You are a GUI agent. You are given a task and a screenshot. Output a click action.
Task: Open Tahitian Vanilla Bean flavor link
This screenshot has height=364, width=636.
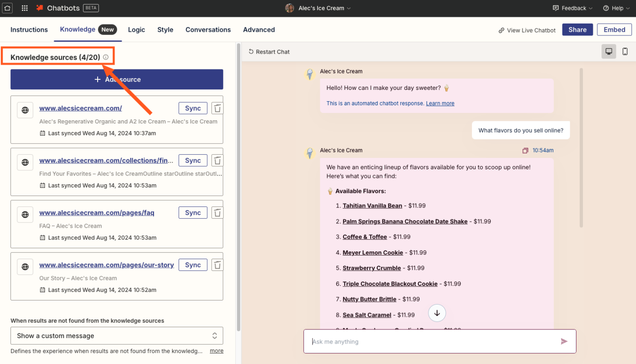(373, 206)
